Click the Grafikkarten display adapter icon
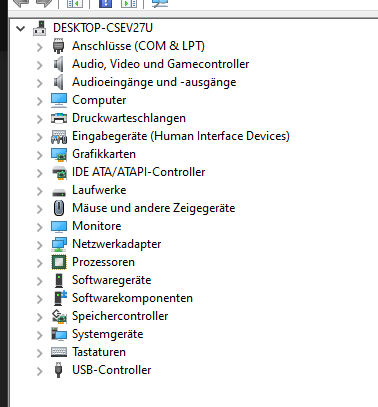This screenshot has width=378, height=407. click(59, 154)
